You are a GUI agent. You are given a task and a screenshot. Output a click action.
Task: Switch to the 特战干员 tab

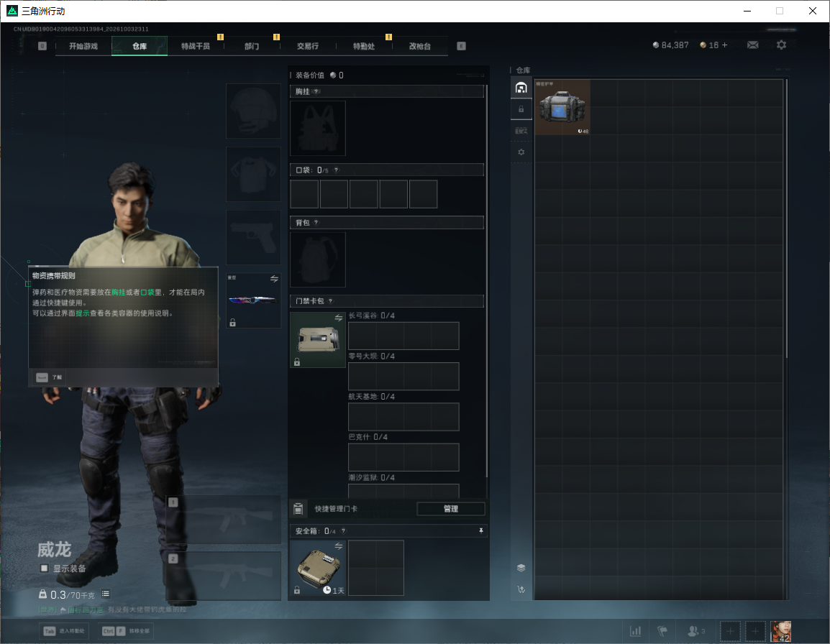pyautogui.click(x=196, y=46)
